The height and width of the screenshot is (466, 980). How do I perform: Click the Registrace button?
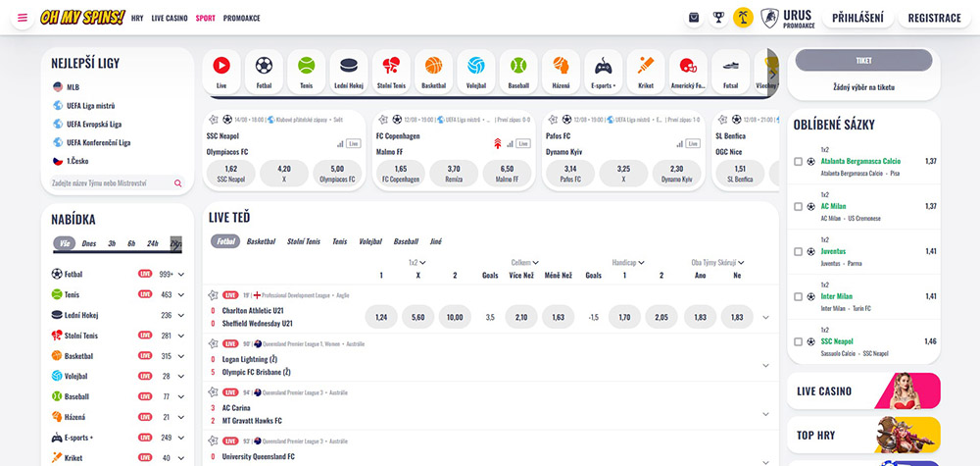coord(934,18)
